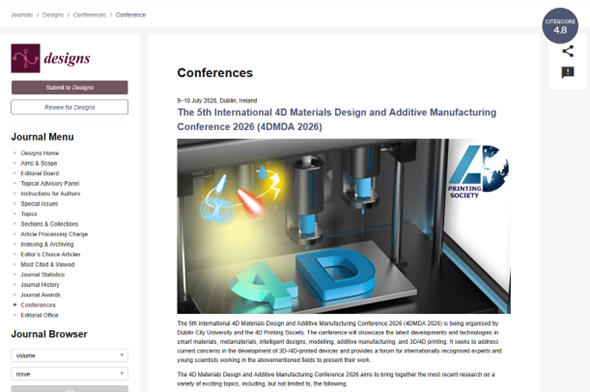Open Editorial Office

40,315
